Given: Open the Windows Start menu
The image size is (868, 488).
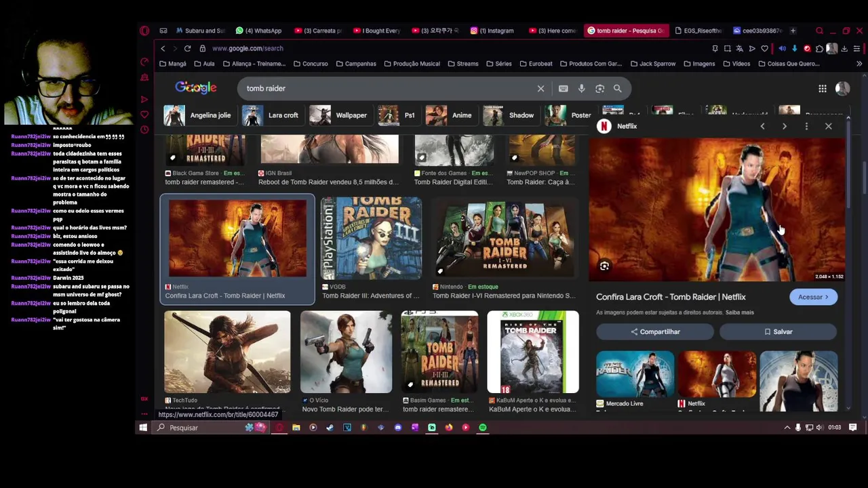Looking at the screenshot, I should [x=143, y=428].
